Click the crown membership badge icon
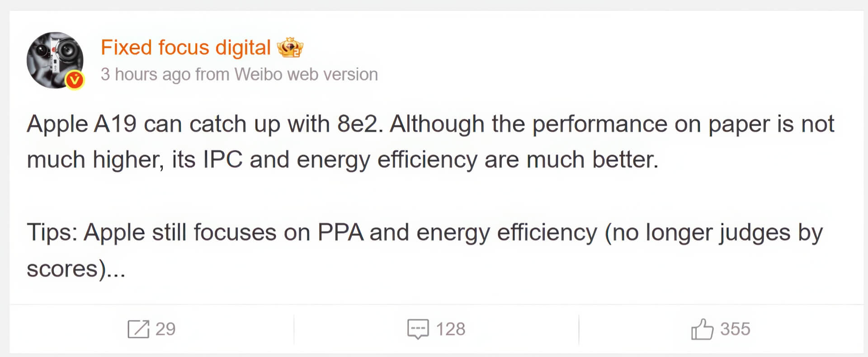 click(290, 47)
